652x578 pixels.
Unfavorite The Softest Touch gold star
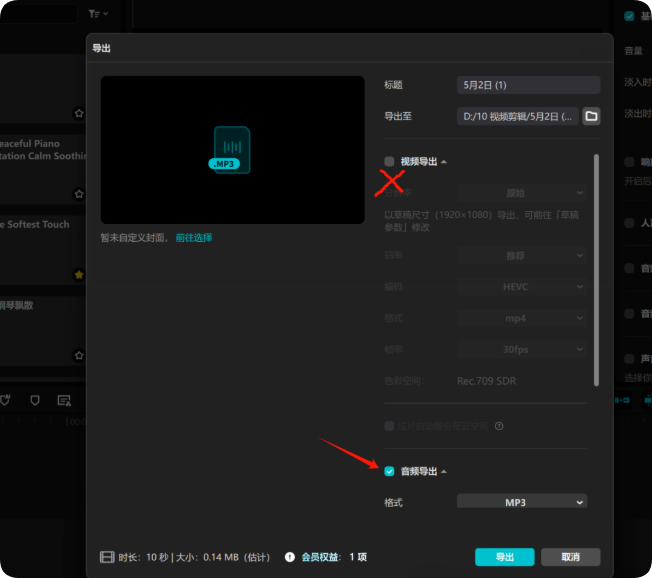tap(79, 274)
